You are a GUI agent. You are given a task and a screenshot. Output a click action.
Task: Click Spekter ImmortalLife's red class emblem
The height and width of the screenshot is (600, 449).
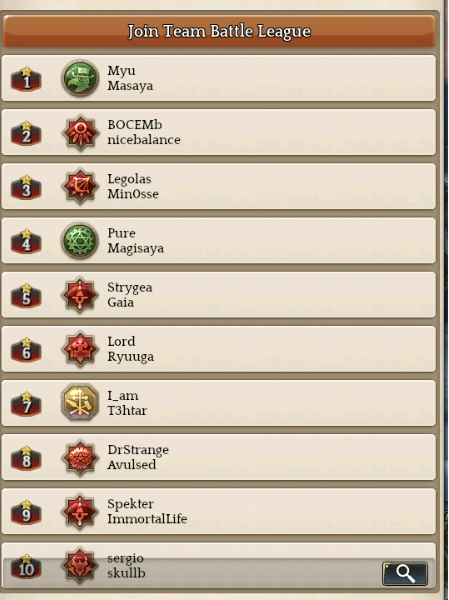click(x=80, y=512)
